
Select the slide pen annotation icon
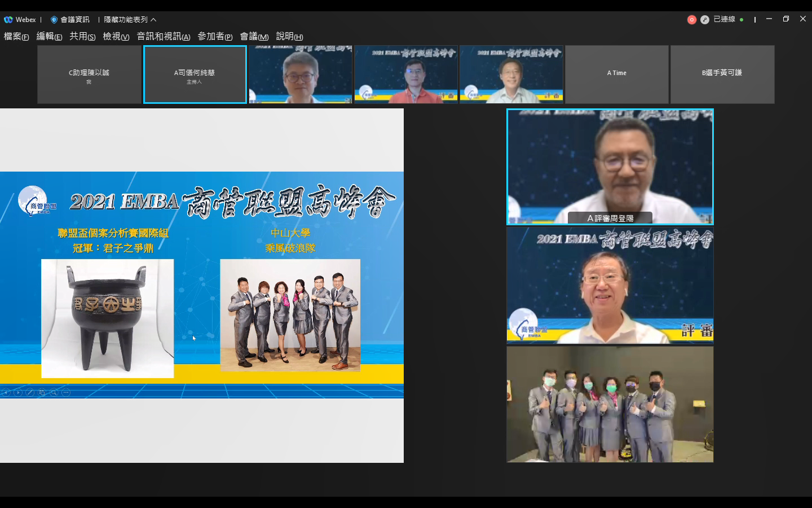(x=30, y=392)
